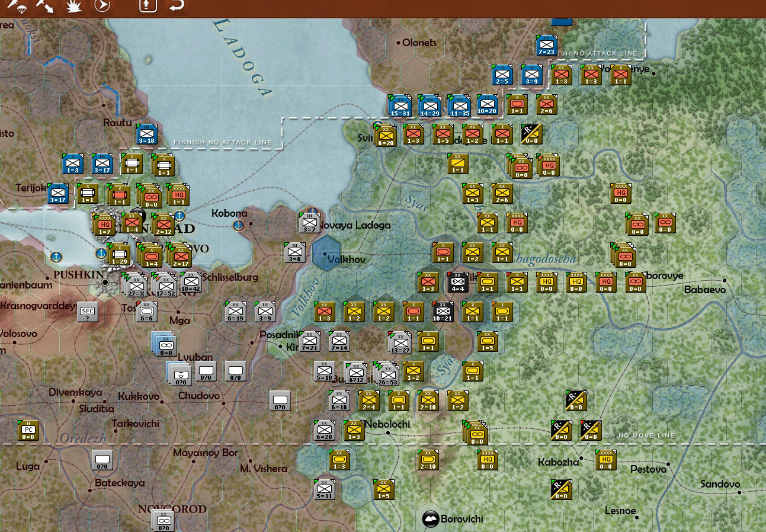766x532 pixels.
Task: Click the Schlisselburg town label
Action: pyautogui.click(x=230, y=277)
